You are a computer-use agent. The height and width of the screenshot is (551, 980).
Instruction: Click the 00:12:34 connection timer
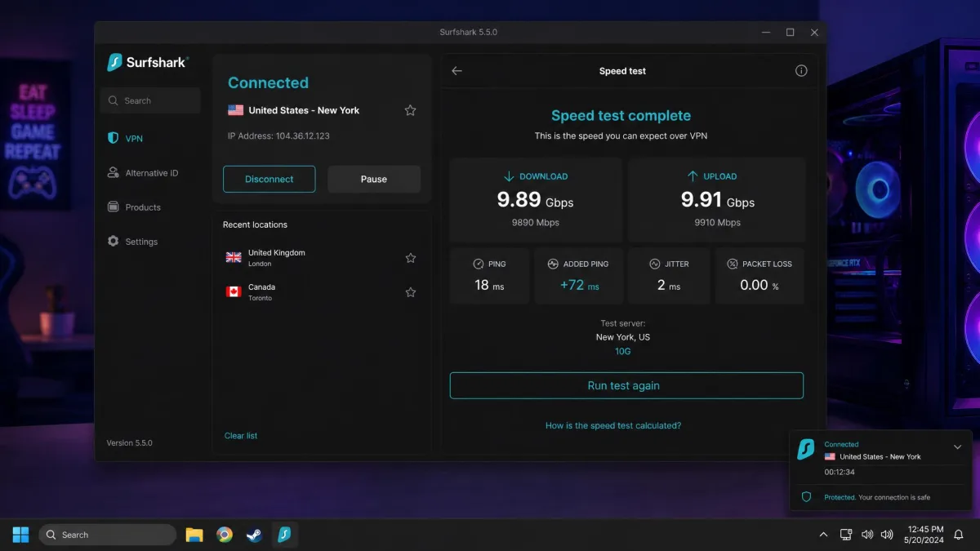(x=839, y=472)
